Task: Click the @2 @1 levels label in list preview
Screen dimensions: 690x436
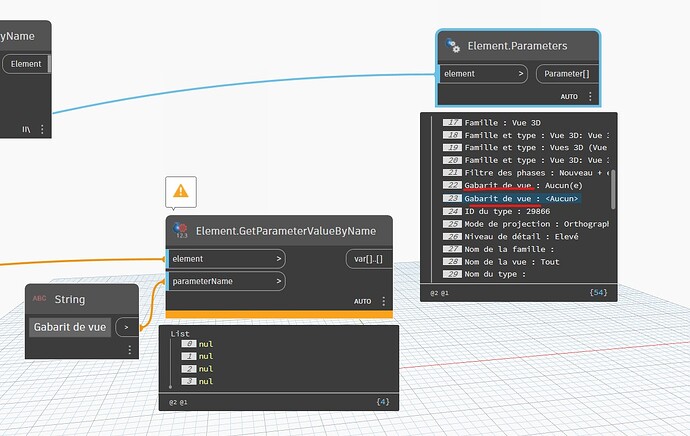Action: coord(178,402)
